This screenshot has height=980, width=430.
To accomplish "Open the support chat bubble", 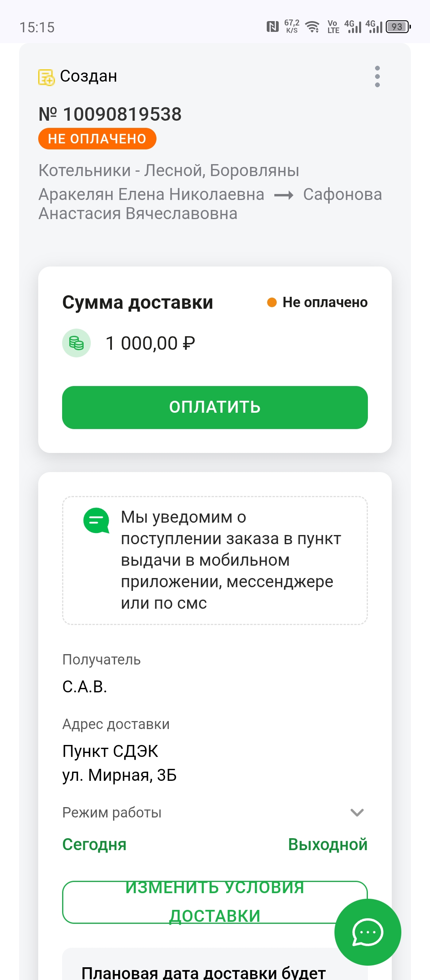I will pyautogui.click(x=367, y=932).
